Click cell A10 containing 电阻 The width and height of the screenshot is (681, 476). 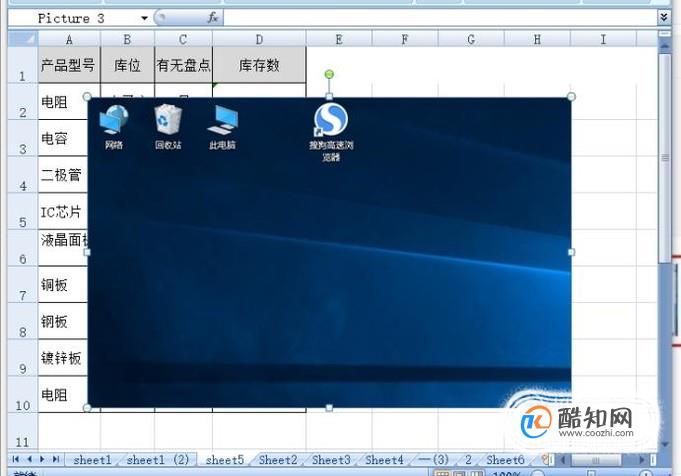tap(63, 394)
